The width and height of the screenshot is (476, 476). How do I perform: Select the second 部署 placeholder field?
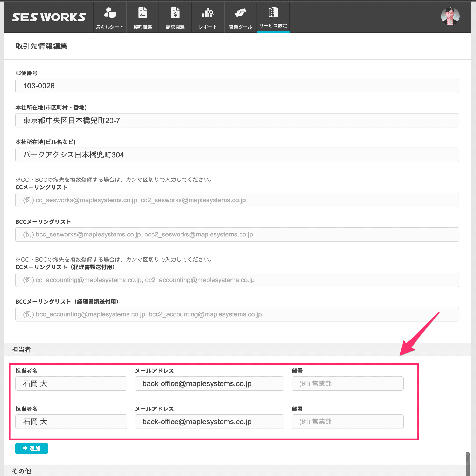(x=347, y=421)
